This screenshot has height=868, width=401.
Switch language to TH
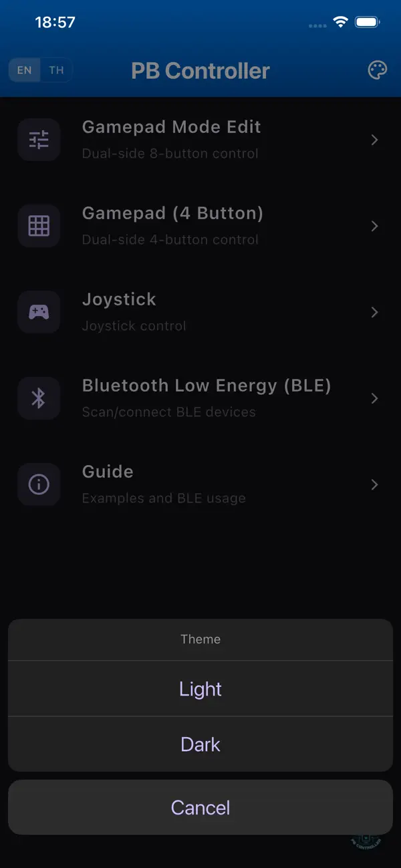coord(56,70)
